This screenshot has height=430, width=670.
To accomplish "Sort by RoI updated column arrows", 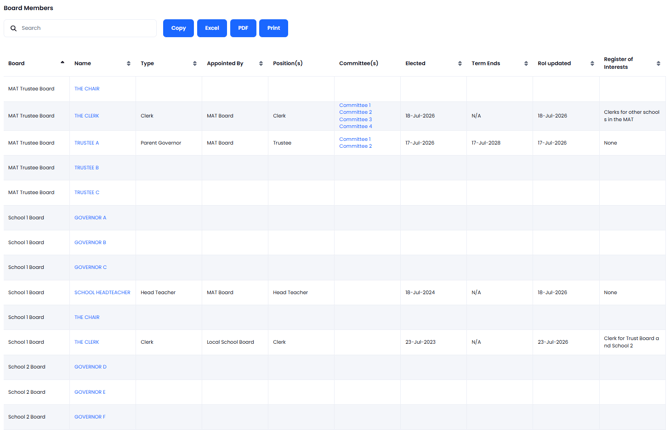I will [592, 63].
